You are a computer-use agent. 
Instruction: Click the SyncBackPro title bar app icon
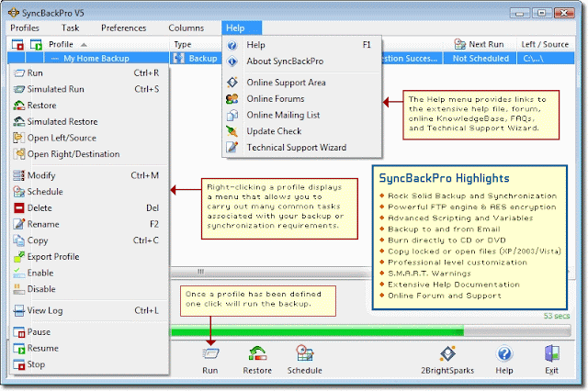click(14, 13)
